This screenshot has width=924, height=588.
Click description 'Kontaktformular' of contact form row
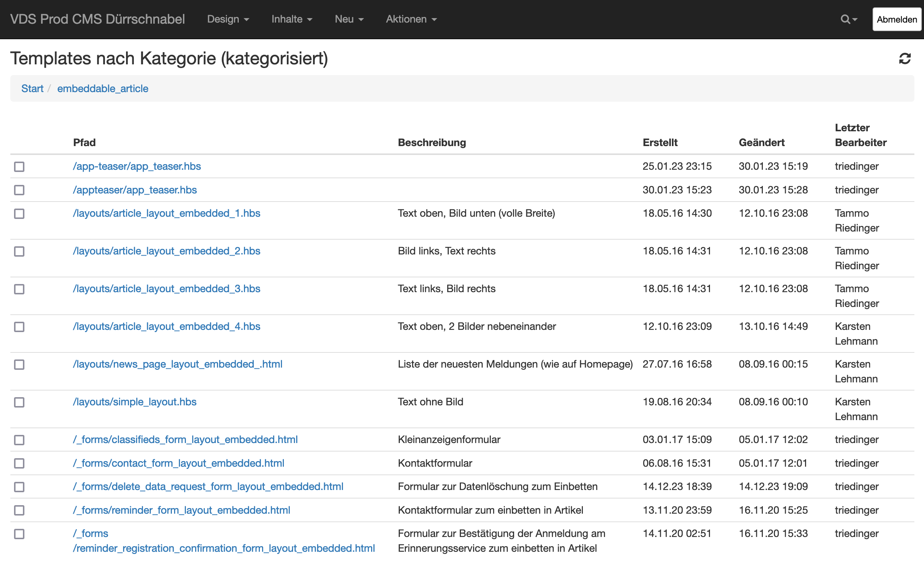pyautogui.click(x=435, y=463)
